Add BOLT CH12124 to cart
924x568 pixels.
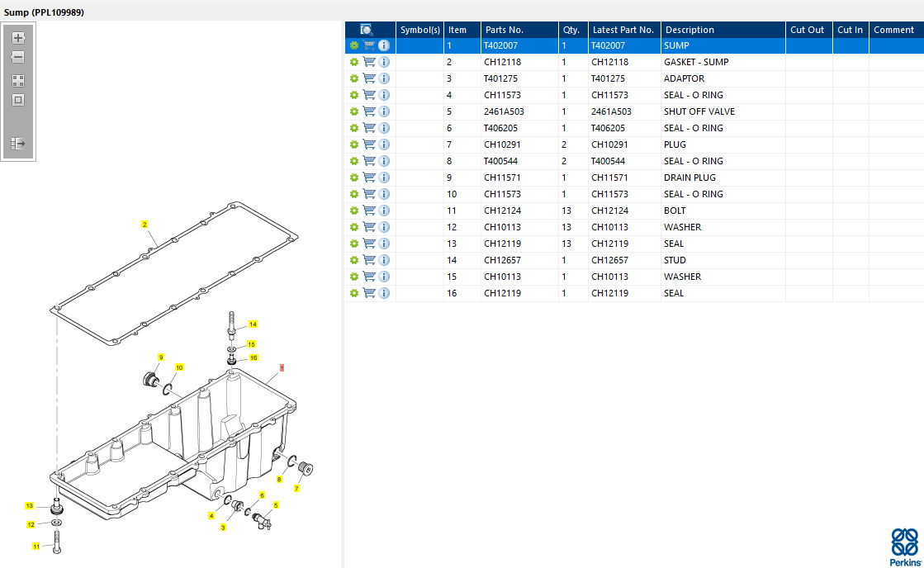point(369,211)
